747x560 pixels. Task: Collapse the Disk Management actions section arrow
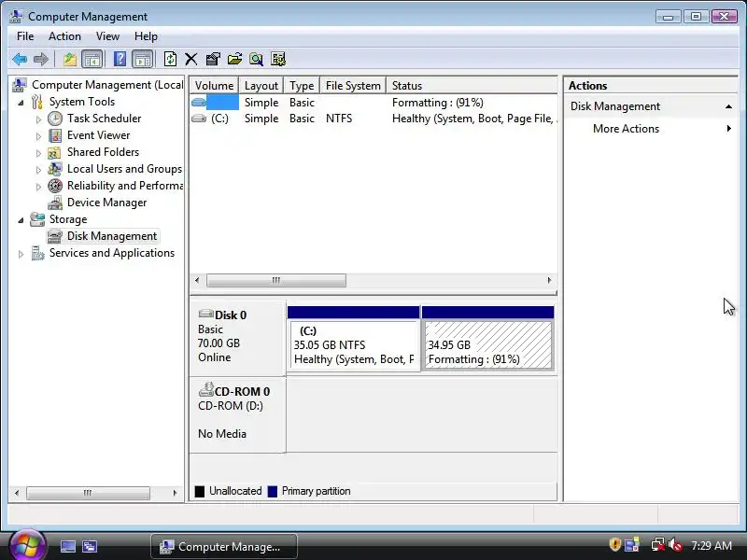(x=728, y=106)
